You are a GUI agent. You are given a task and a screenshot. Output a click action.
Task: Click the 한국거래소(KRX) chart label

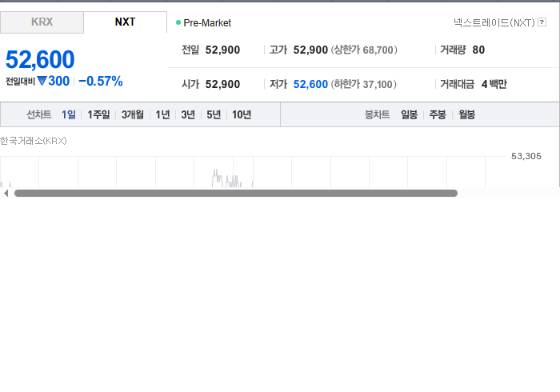[34, 141]
